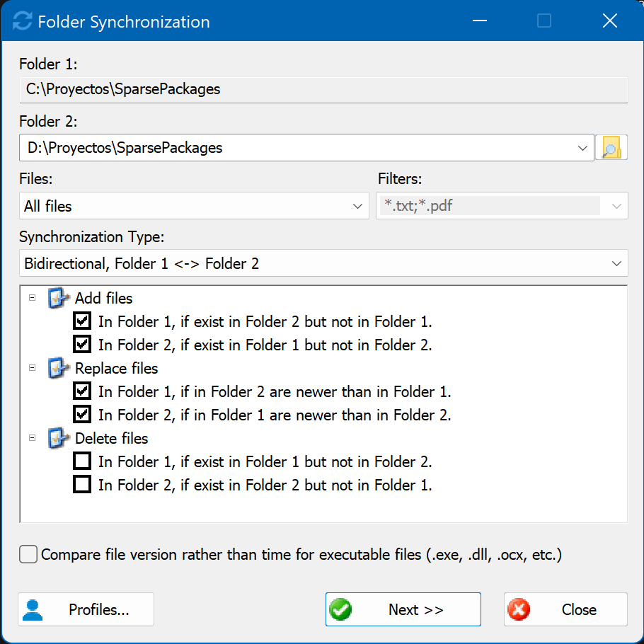This screenshot has width=644, height=644.
Task: Collapse the Delete files tree node
Action: coord(33,438)
